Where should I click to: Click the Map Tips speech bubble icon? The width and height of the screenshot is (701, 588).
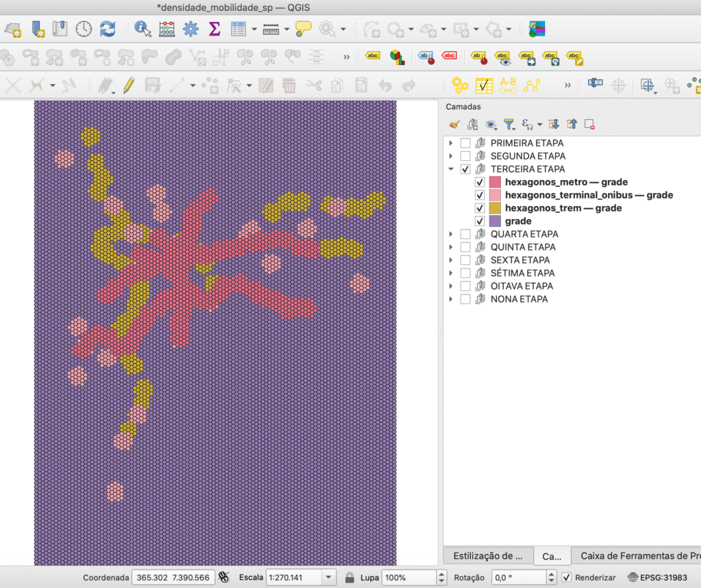click(303, 29)
